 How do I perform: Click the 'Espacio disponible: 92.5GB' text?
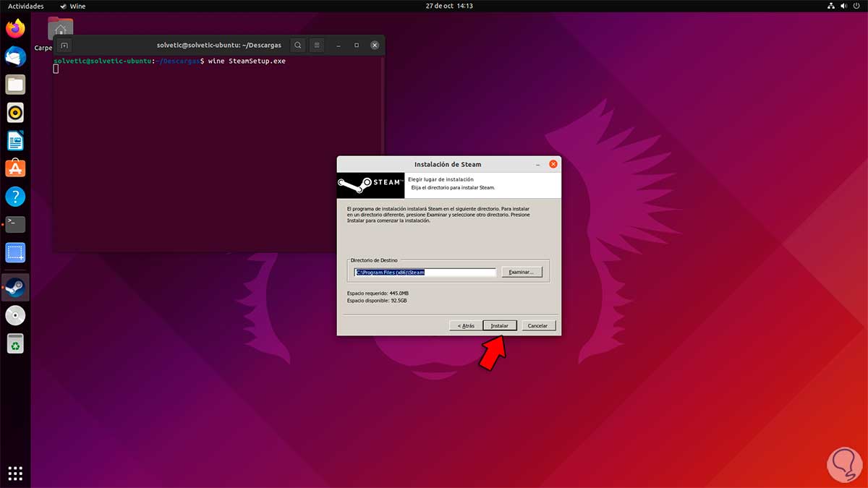pyautogui.click(x=377, y=300)
